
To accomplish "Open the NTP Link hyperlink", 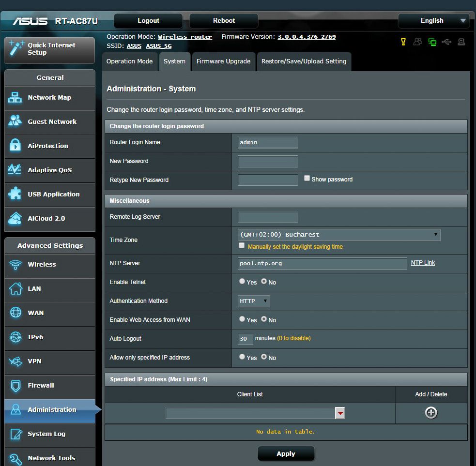I will [x=423, y=263].
